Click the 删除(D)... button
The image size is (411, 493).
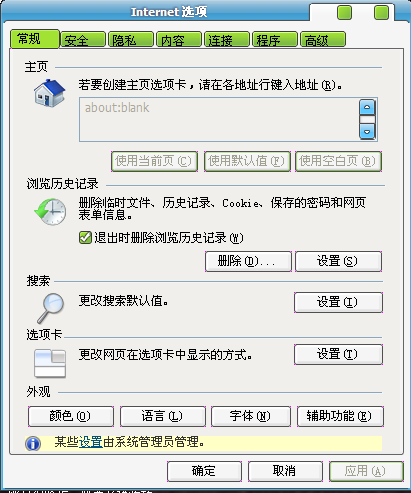click(248, 261)
